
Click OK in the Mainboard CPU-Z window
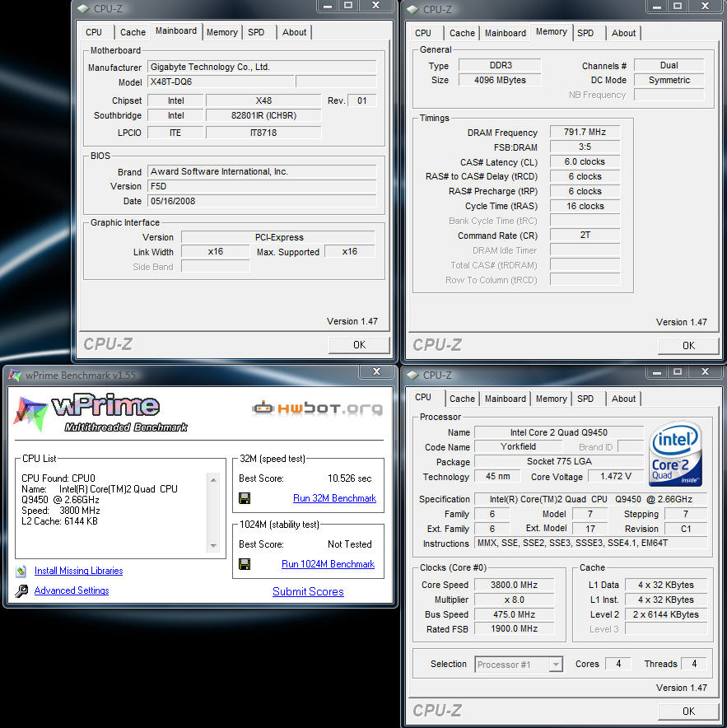359,345
